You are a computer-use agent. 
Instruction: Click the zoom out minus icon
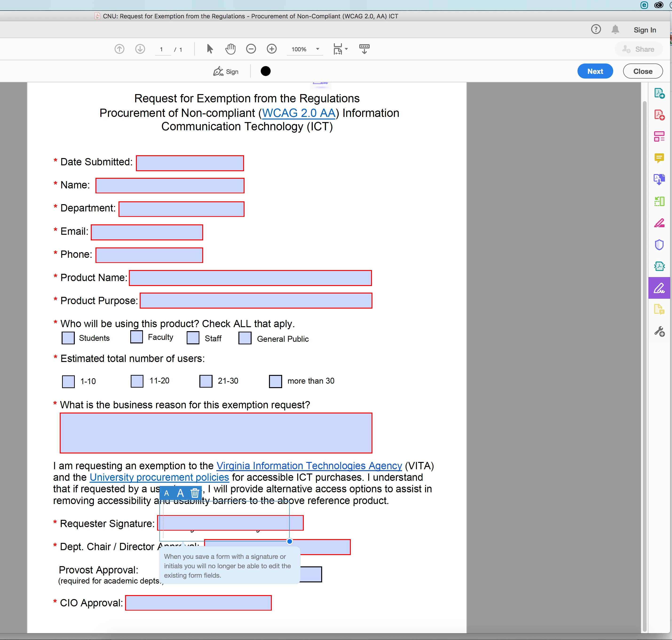pyautogui.click(x=251, y=49)
